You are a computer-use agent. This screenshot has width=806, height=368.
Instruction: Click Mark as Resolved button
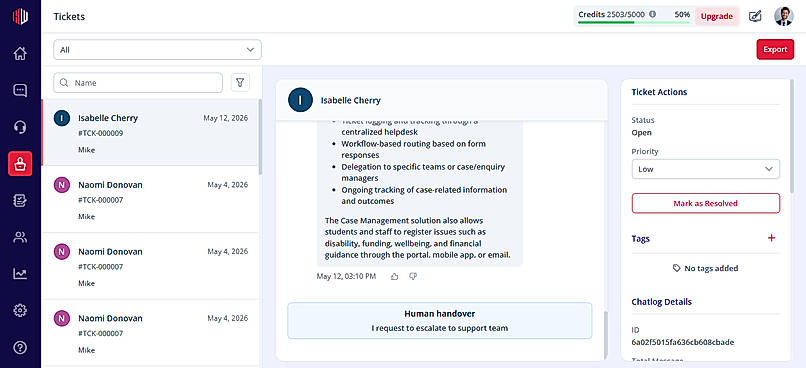click(x=705, y=203)
